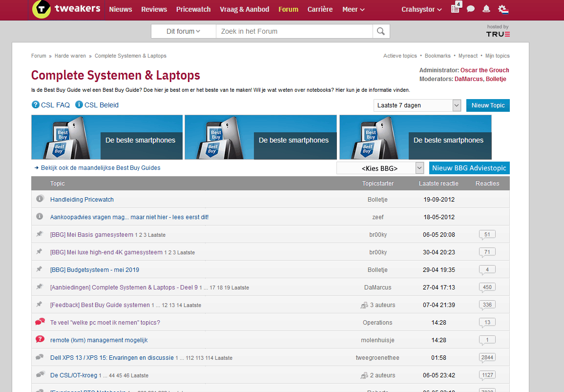Image resolution: width=564 pixels, height=392 pixels.
Task: Go to Nieuws in top navigation
Action: [x=121, y=9]
